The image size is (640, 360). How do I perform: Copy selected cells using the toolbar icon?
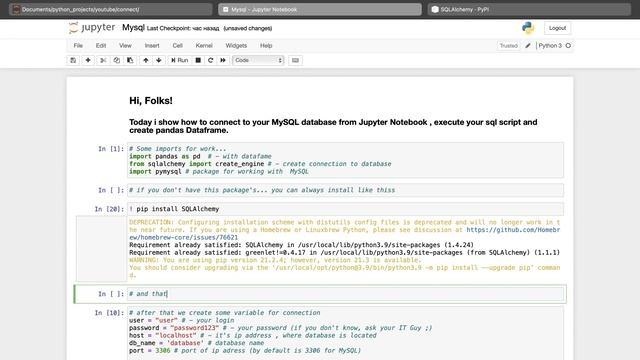117,60
